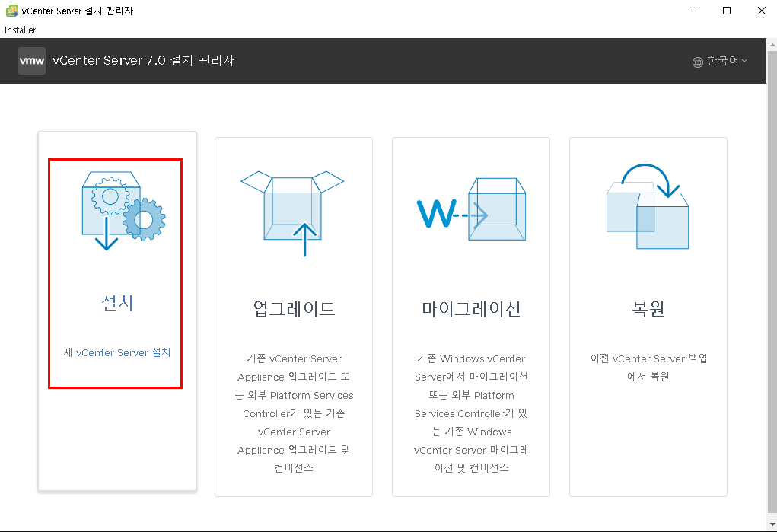The image size is (777, 532).
Task: Click the 새 vCenter Server 설치 link
Action: [117, 352]
